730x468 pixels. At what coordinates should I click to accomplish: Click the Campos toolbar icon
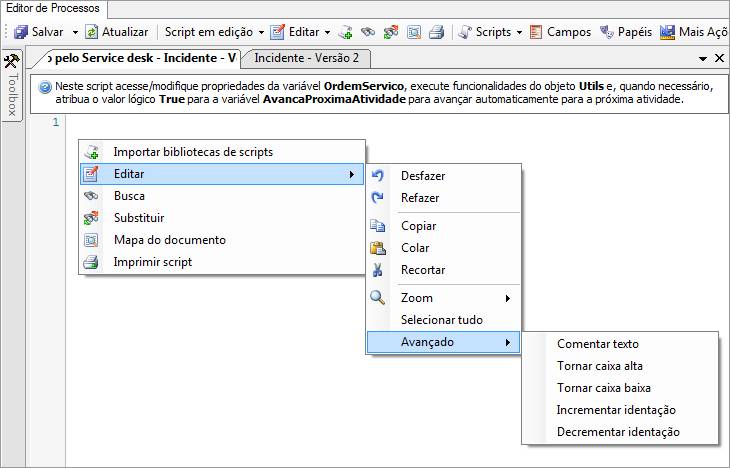pyautogui.click(x=536, y=32)
